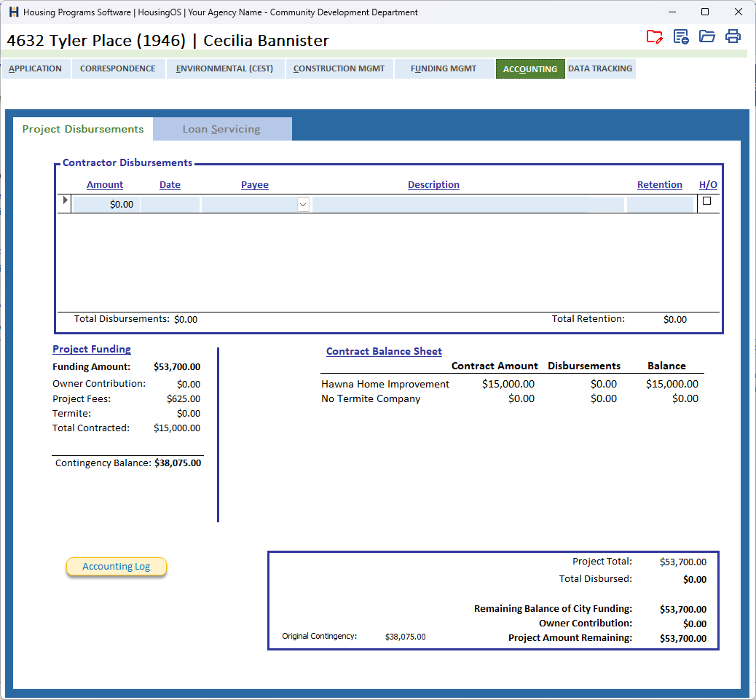
Task: Click the add new record document icon
Action: [x=681, y=36]
